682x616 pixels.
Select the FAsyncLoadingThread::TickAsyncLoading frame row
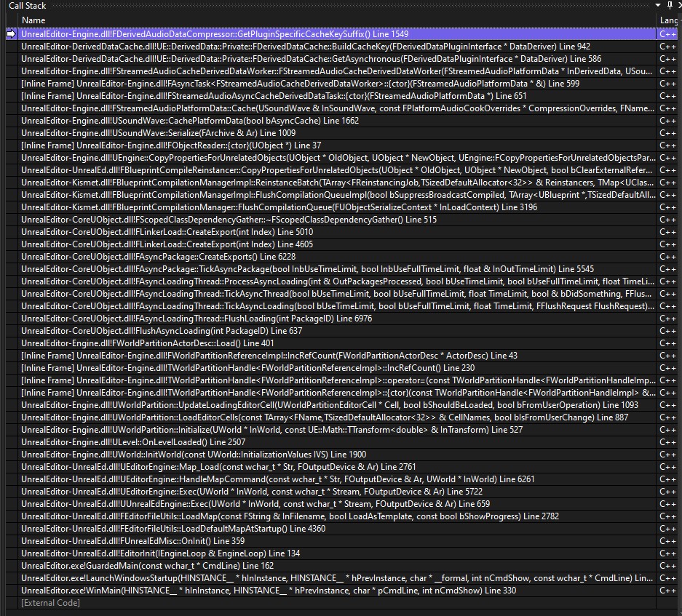(x=337, y=306)
